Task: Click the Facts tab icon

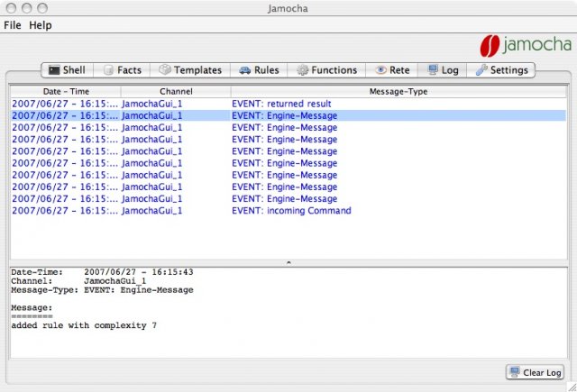Action: point(107,70)
